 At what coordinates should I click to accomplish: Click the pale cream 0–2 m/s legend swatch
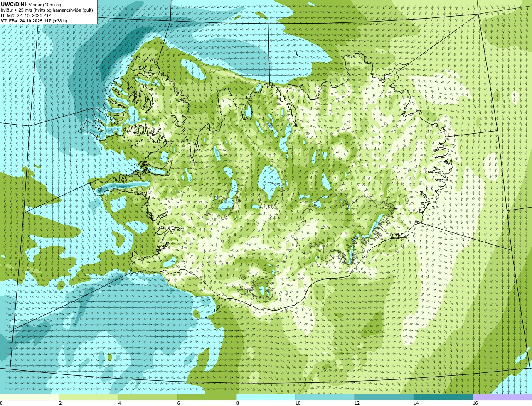tap(30, 397)
